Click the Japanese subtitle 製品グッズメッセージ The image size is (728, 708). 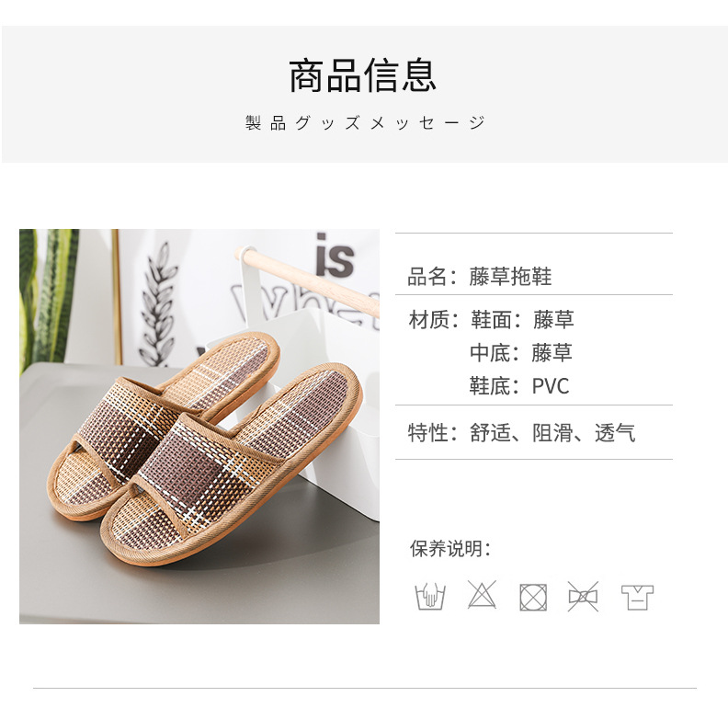pos(365,123)
